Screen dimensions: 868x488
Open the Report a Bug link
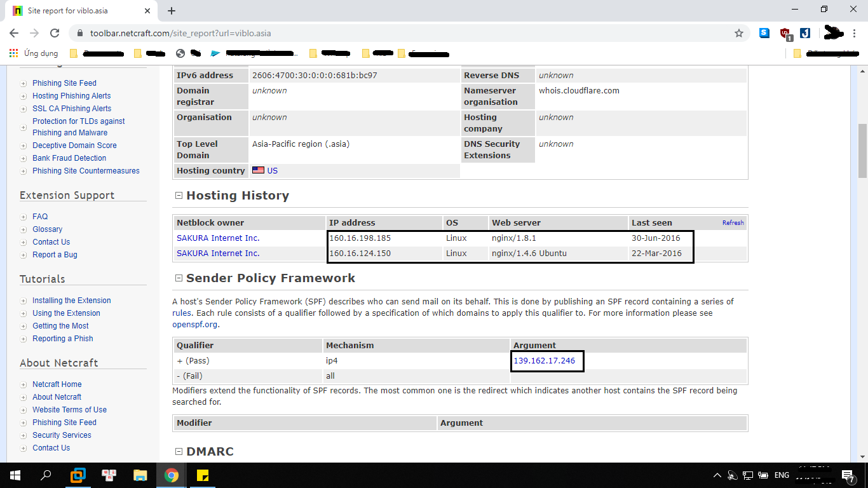pyautogui.click(x=55, y=255)
